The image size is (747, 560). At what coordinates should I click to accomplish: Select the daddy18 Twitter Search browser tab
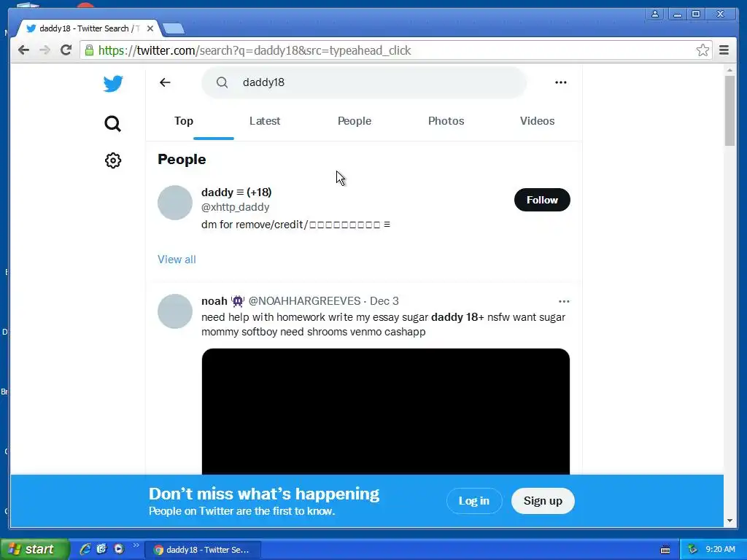point(89,28)
